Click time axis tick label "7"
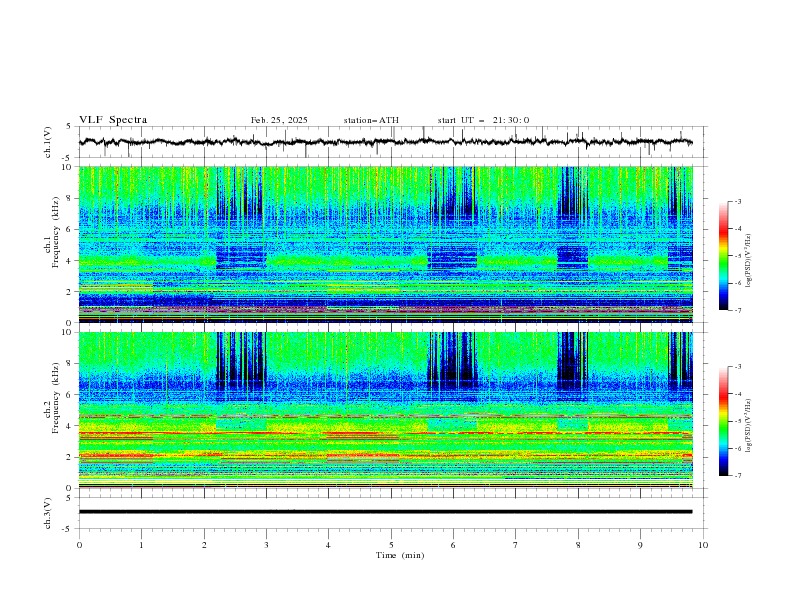 516,545
